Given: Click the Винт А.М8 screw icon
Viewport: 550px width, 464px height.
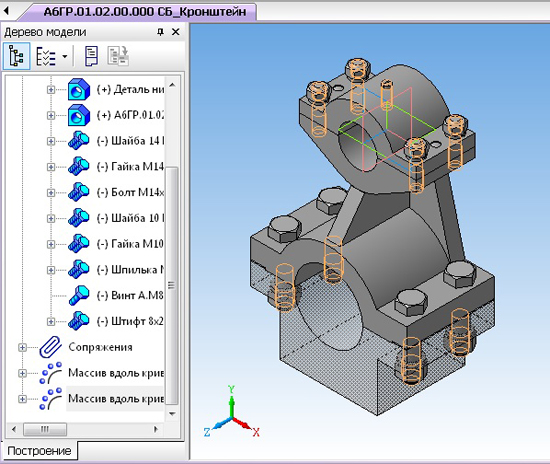Looking at the screenshot, I should (x=79, y=296).
